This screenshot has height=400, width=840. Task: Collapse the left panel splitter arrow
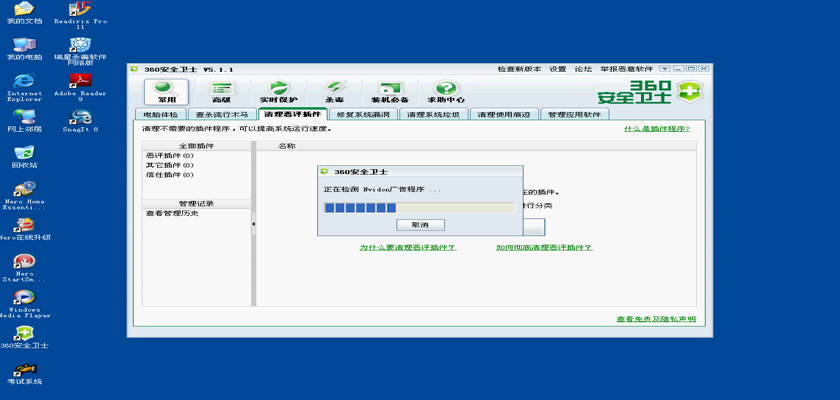coord(253,224)
